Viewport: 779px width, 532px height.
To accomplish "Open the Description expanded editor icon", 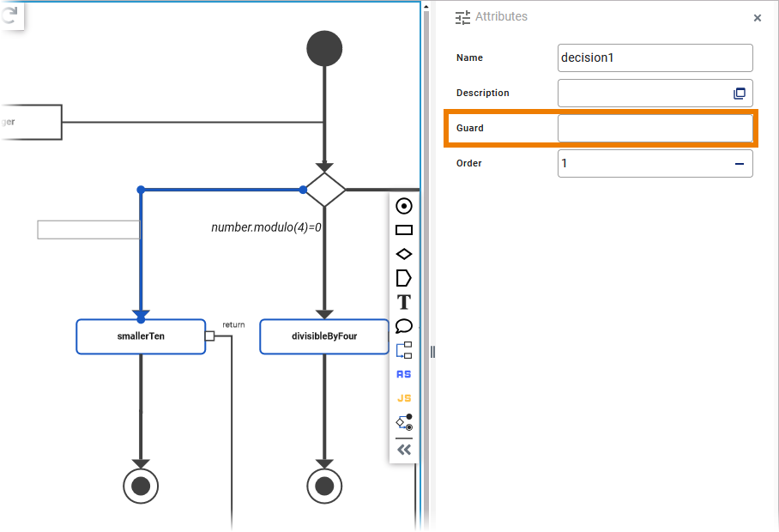I will pyautogui.click(x=739, y=94).
